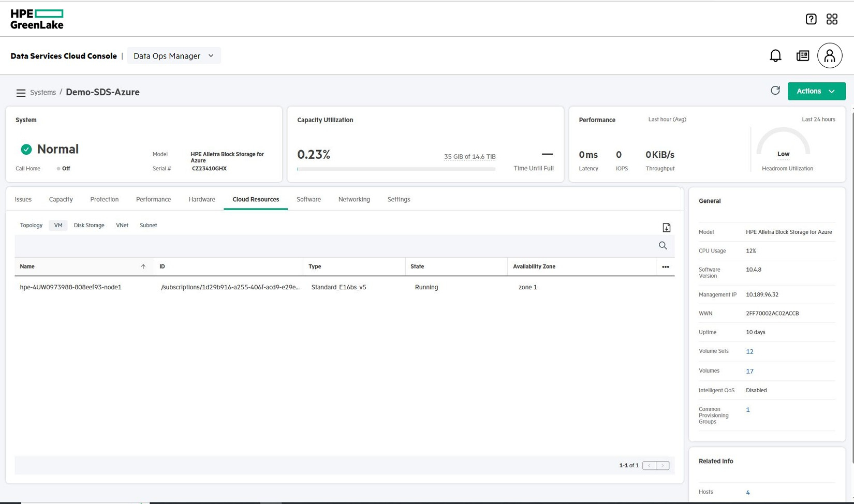Search the VM table
854x504 pixels.
tap(662, 245)
